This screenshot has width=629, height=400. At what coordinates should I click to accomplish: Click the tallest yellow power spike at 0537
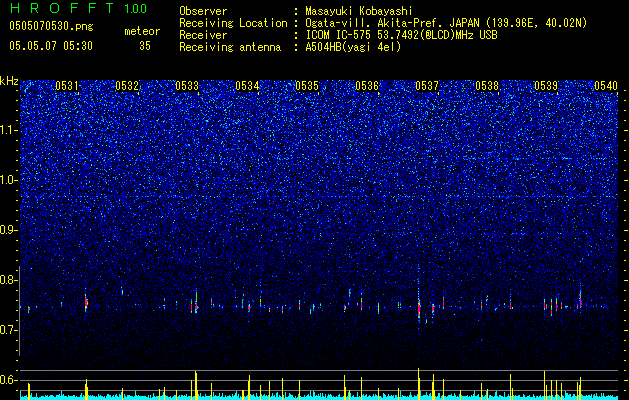click(418, 383)
